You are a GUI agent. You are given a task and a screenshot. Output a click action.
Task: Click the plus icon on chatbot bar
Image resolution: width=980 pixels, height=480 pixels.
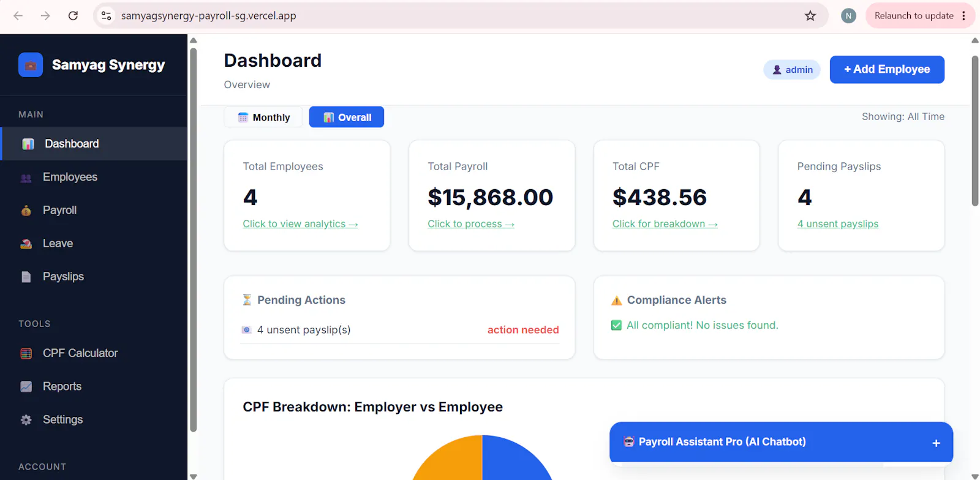[x=936, y=443]
